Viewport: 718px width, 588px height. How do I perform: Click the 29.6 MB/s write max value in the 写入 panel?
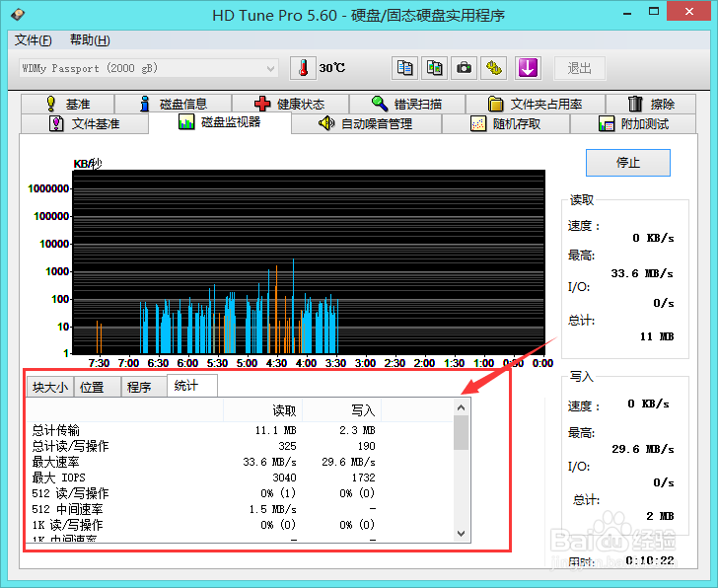[643, 449]
